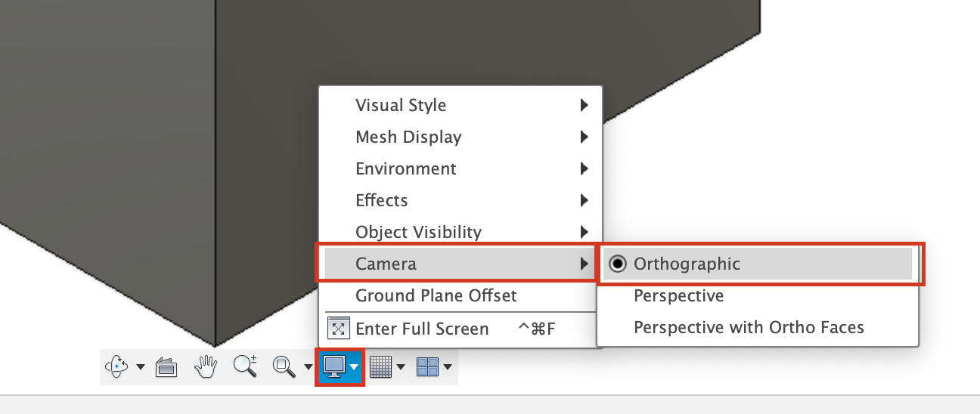Image resolution: width=980 pixels, height=414 pixels.
Task: Expand the Zoom Window dropdown arrow
Action: pyautogui.click(x=308, y=368)
